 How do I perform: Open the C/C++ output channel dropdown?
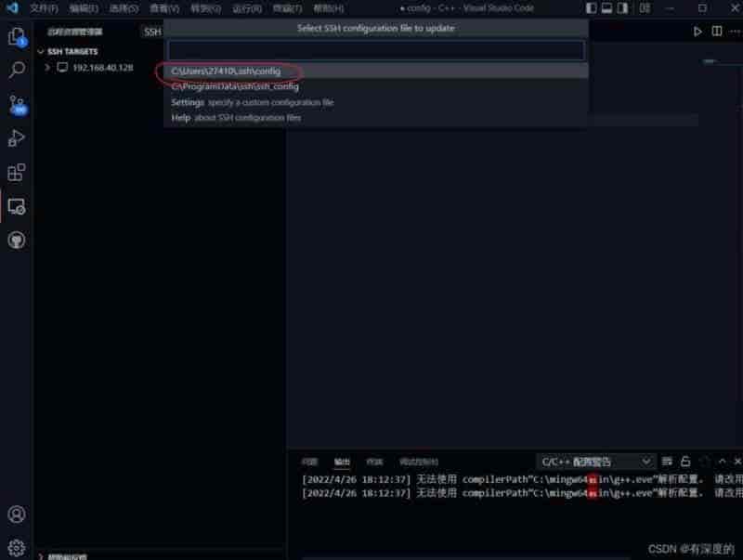596,462
